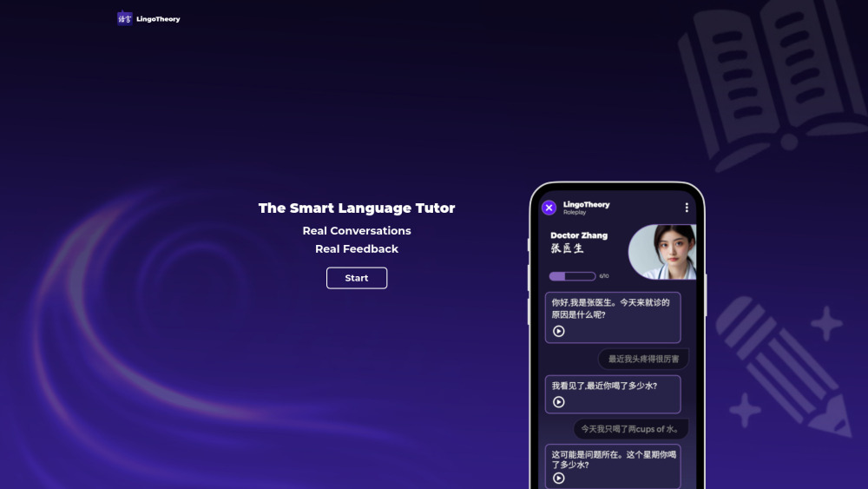Click the 6/10 progress counter label
The width and height of the screenshot is (868, 489).
click(x=604, y=276)
